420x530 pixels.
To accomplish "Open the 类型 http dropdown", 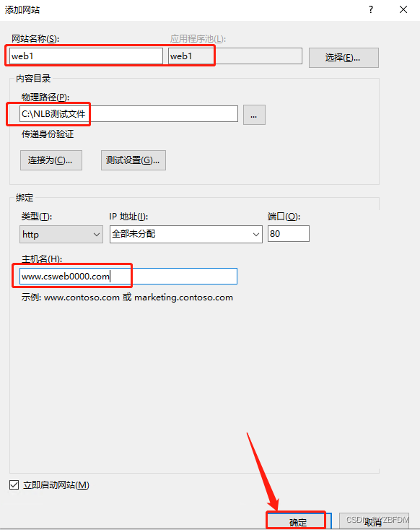I will pos(61,234).
